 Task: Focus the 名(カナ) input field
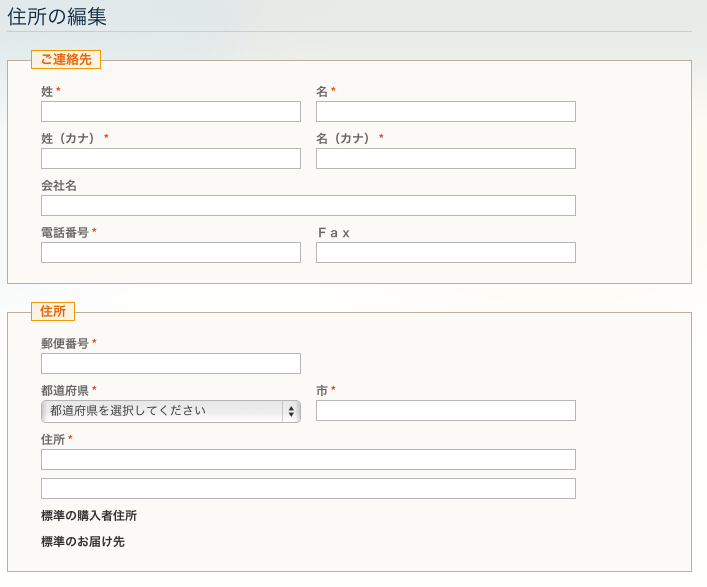445,159
